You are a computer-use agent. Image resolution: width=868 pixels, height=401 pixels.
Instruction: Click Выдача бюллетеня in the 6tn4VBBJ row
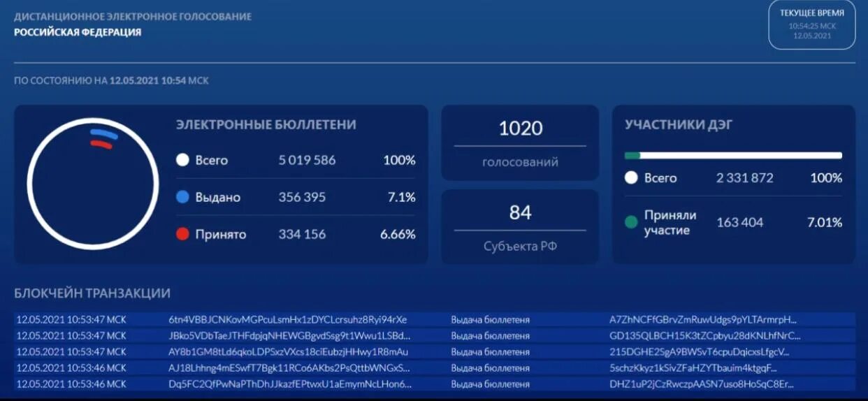491,319
